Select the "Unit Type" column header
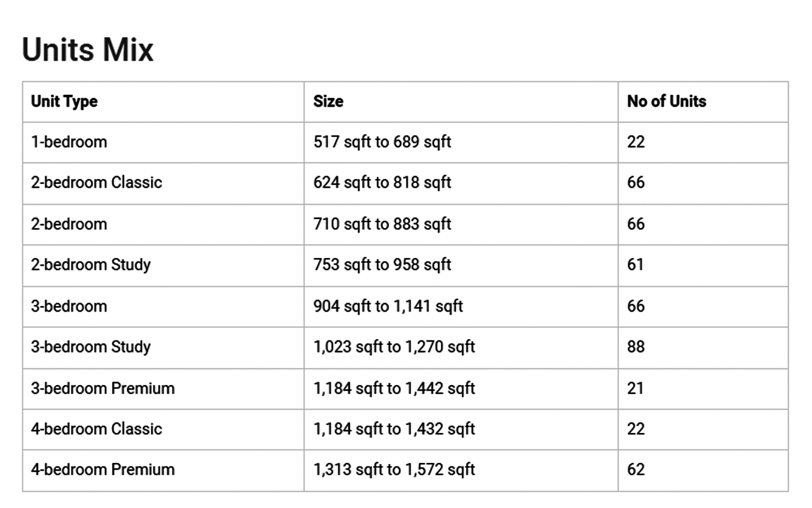This screenshot has height=508, width=812. pyautogui.click(x=64, y=102)
